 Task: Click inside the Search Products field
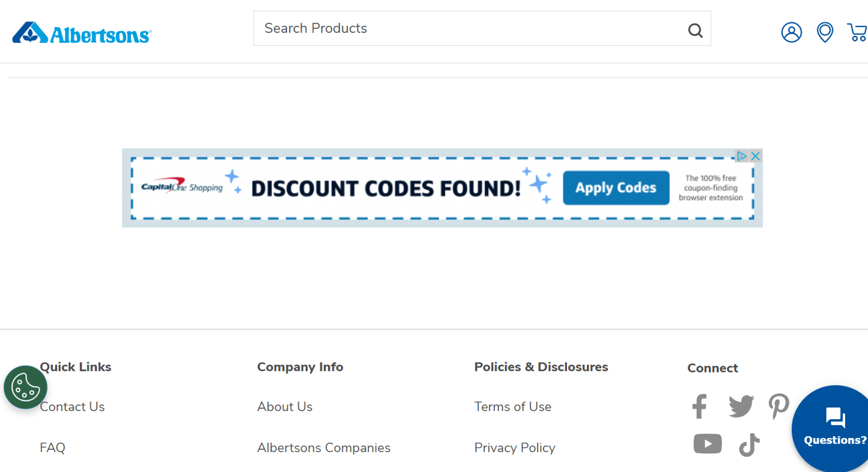click(x=438, y=29)
